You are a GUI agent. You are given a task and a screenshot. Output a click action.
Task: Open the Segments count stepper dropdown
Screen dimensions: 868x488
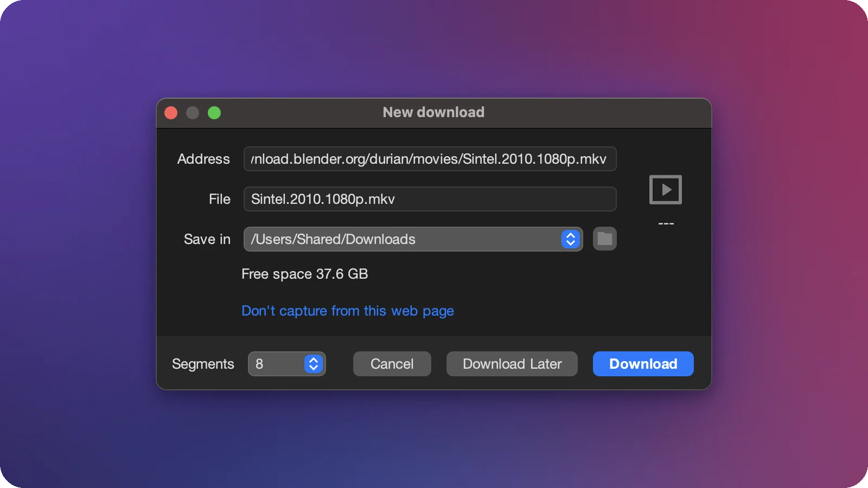click(x=286, y=364)
